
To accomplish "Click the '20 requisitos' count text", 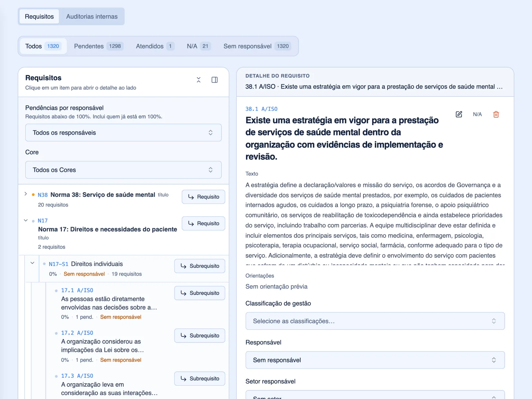I will point(53,205).
